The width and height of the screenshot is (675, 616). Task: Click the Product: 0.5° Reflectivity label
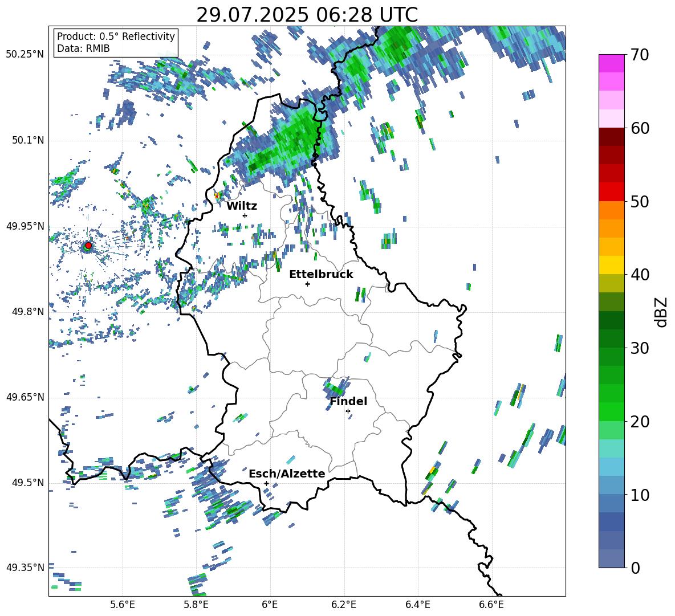tap(116, 36)
